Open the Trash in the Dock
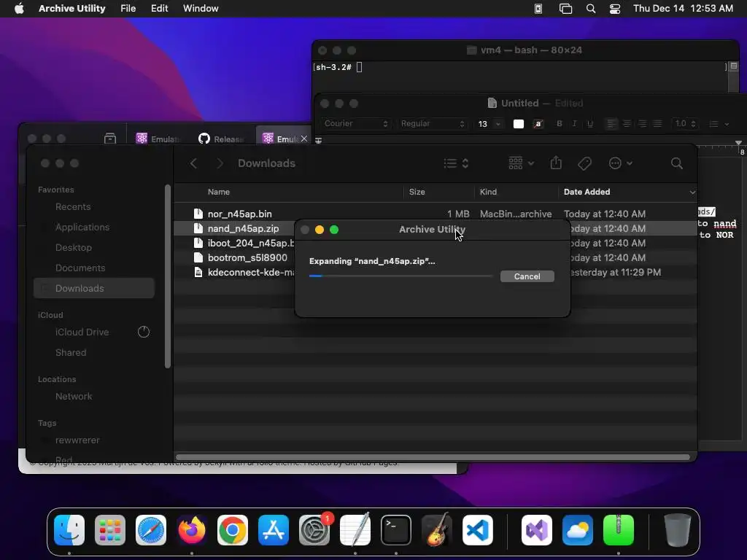Viewport: 747px width, 560px height. [x=678, y=530]
